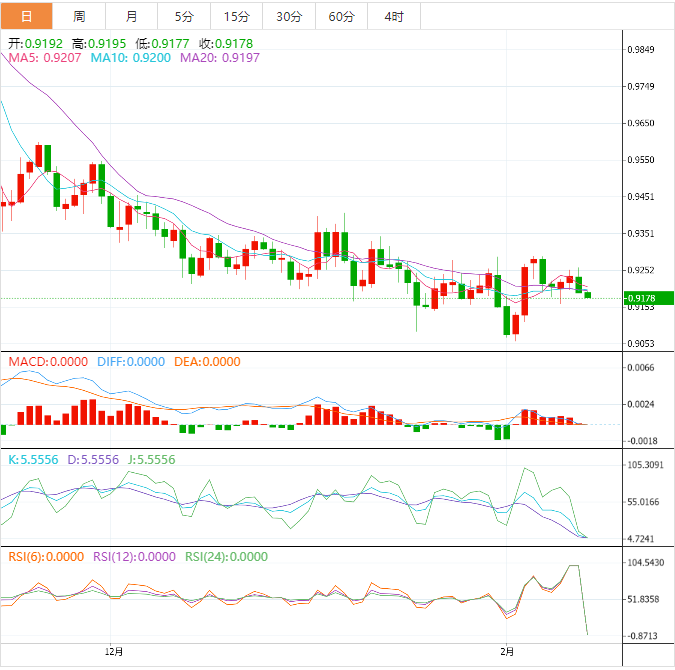Switch to the 周 weekly tab

(x=79, y=16)
